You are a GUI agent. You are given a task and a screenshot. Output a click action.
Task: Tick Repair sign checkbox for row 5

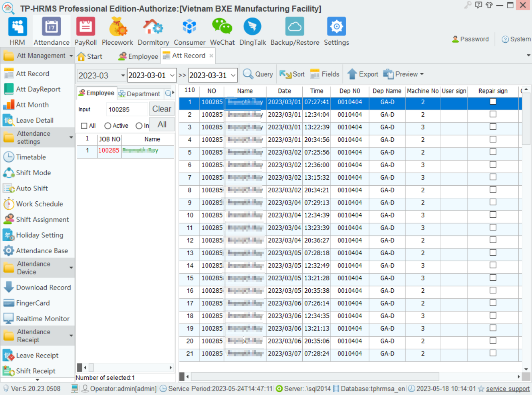pyautogui.click(x=493, y=152)
